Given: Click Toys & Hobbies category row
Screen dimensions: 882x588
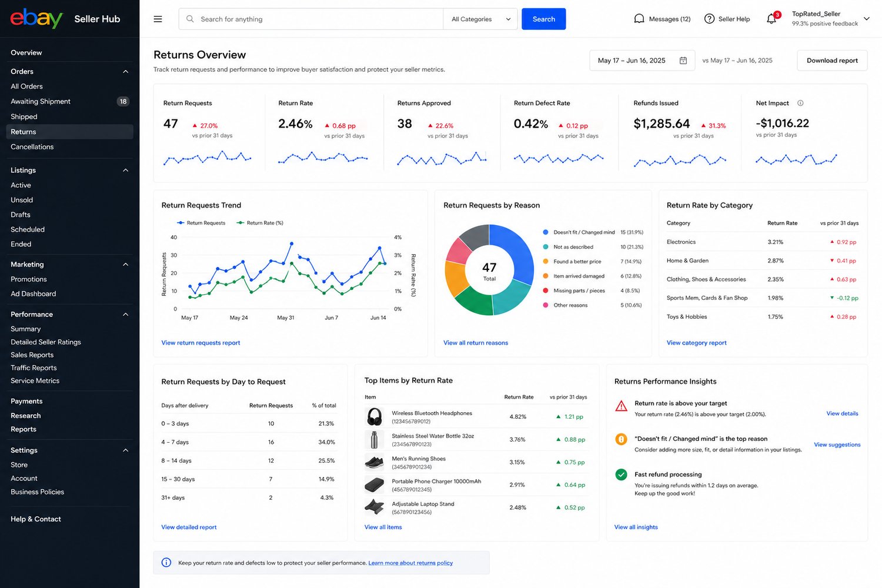Looking at the screenshot, I should click(x=763, y=317).
